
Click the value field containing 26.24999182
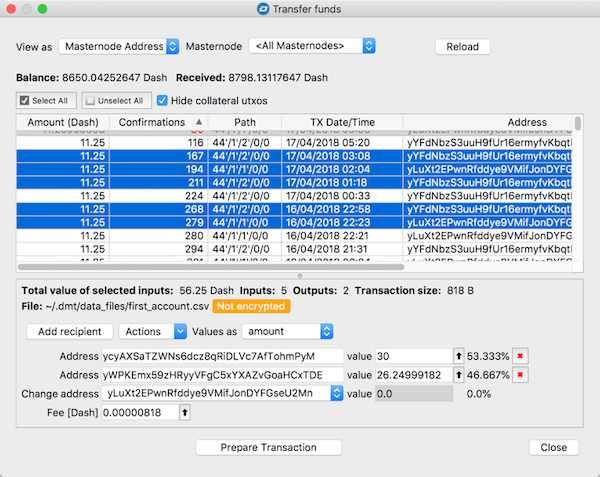(414, 375)
